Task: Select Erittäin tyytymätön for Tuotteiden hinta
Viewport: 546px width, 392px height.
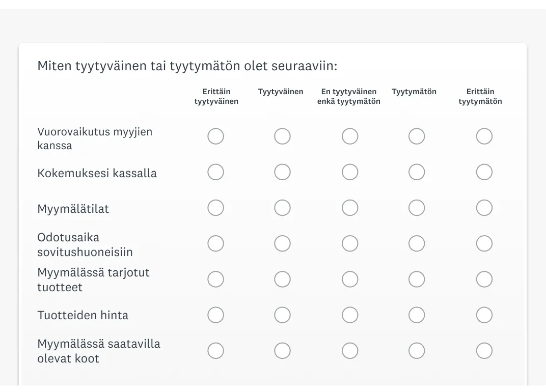Action: click(x=484, y=315)
